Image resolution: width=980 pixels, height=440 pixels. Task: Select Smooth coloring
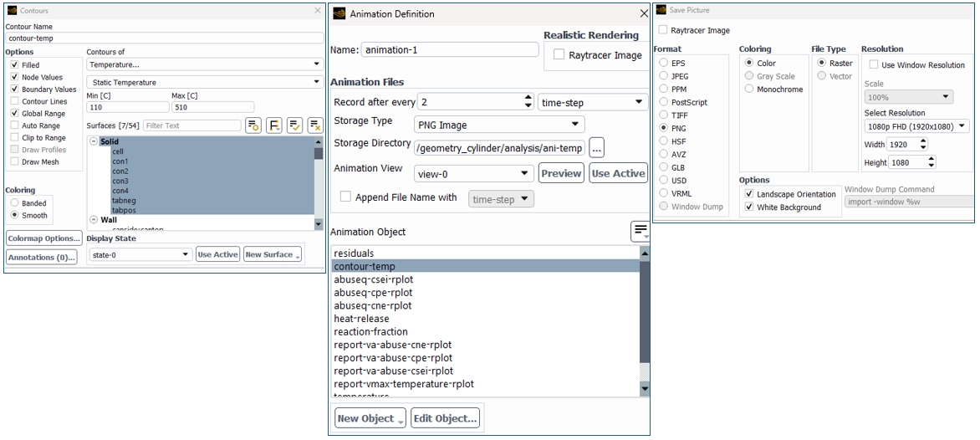[x=14, y=216]
